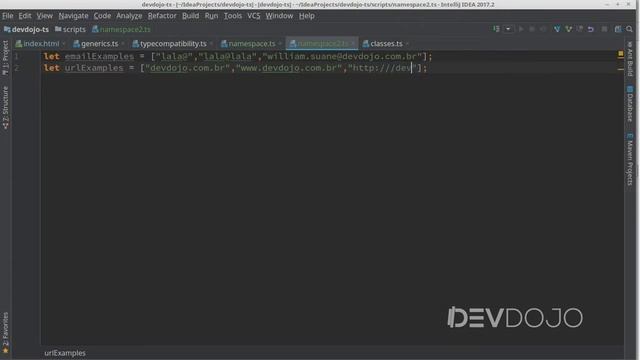Open the Navigate menu
This screenshot has width=640, height=360.
tap(73, 16)
